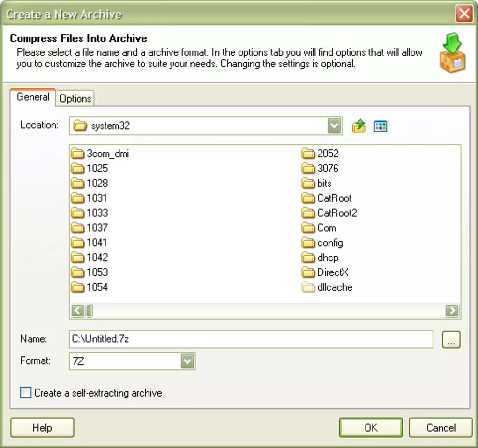Image resolution: width=478 pixels, height=448 pixels.
Task: Open the Format dropdown set to 7Z
Action: tap(187, 361)
